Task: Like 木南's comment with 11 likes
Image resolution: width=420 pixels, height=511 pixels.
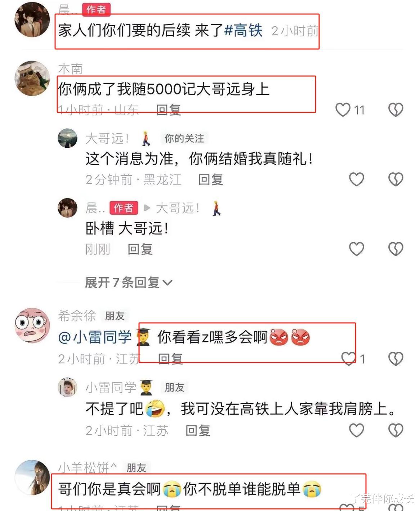Action: (x=343, y=110)
